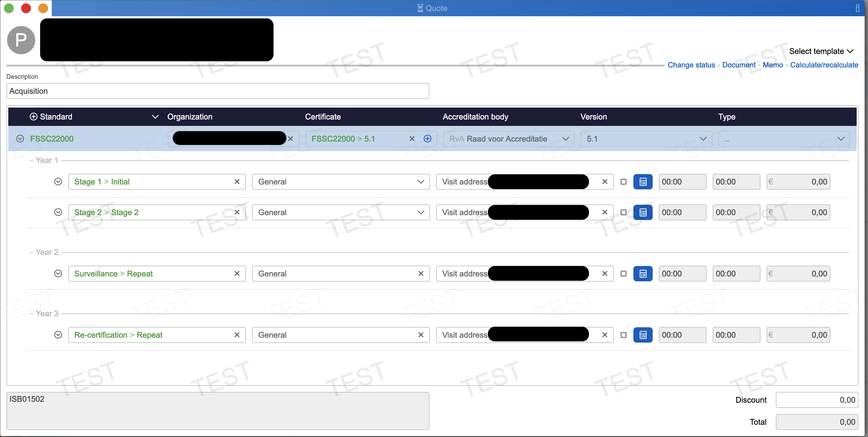This screenshot has width=868, height=437.
Task: Click into the Discount input field
Action: pos(817,400)
